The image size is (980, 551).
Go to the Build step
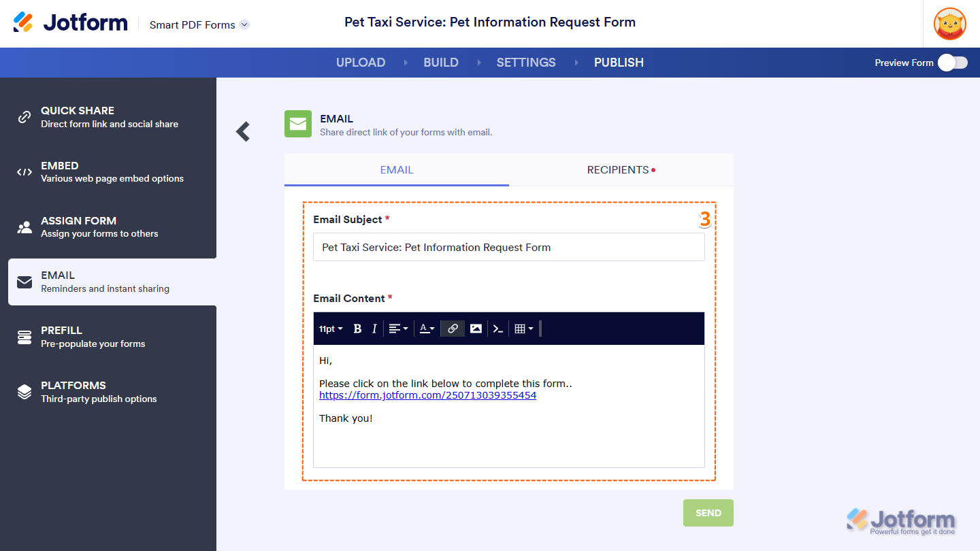pyautogui.click(x=441, y=63)
